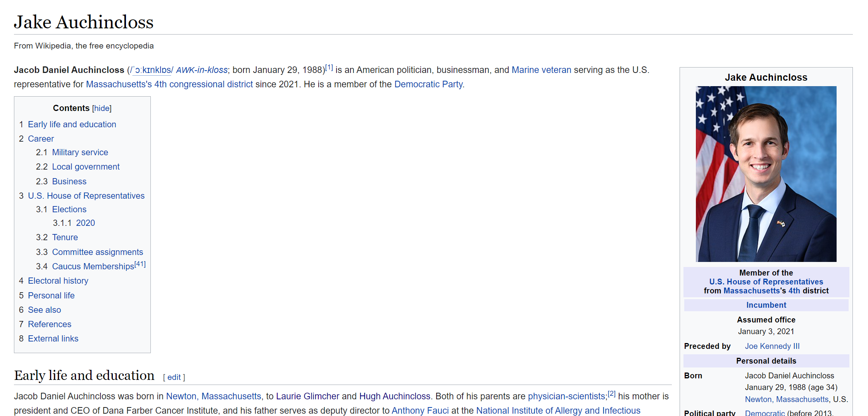Screen dimensions: 868x416
Task: Open infobox U.S. House of Representatives link
Action: coord(766,282)
